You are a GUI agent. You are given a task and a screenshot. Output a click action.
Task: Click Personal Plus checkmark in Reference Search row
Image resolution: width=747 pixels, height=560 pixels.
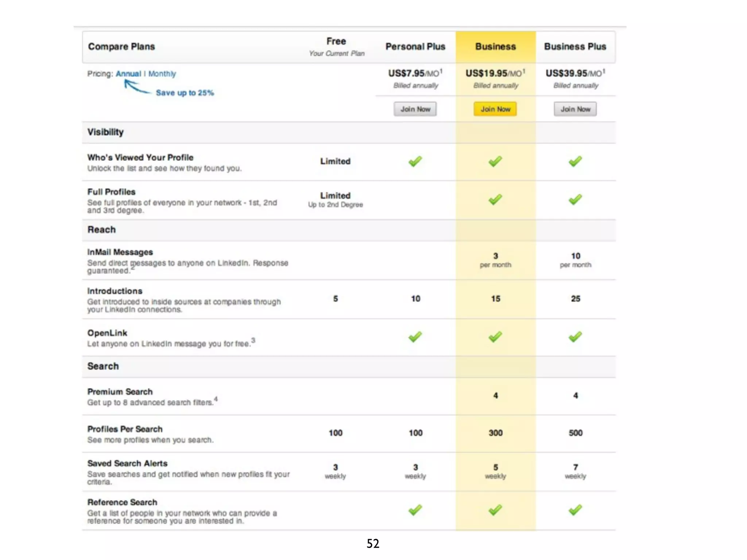[x=415, y=510]
